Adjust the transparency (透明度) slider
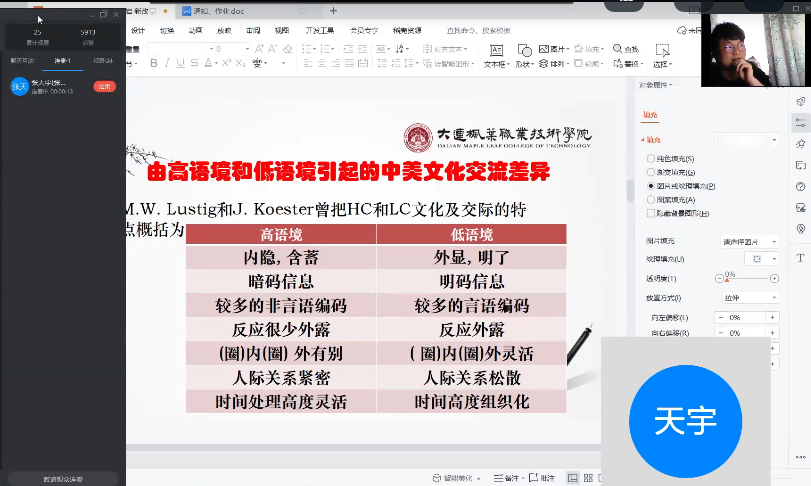811x486 pixels. click(727, 279)
